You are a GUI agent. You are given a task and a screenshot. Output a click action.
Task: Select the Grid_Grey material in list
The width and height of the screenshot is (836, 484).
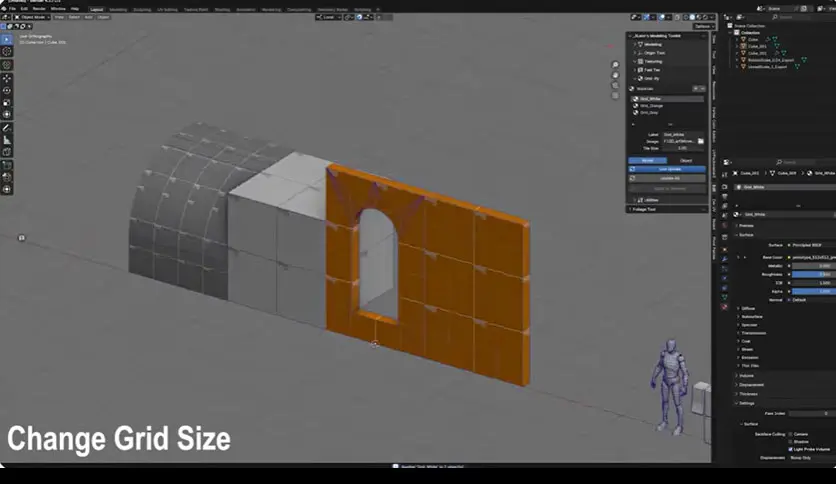[667, 112]
